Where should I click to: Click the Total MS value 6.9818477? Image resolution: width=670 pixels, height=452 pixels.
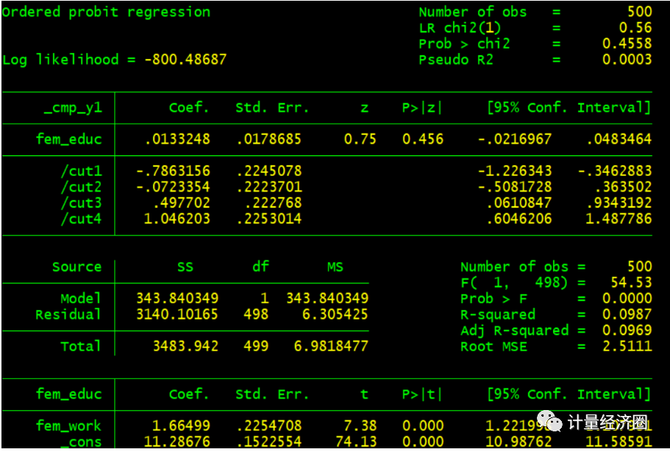[x=331, y=346]
